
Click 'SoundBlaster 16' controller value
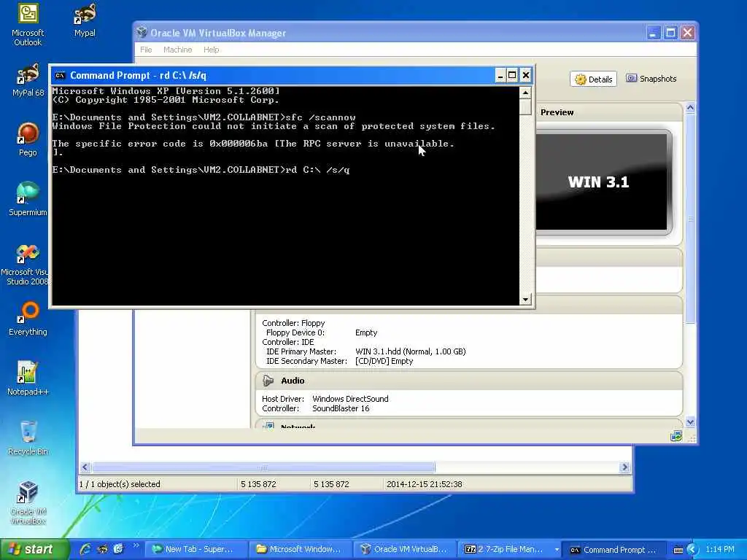341,408
